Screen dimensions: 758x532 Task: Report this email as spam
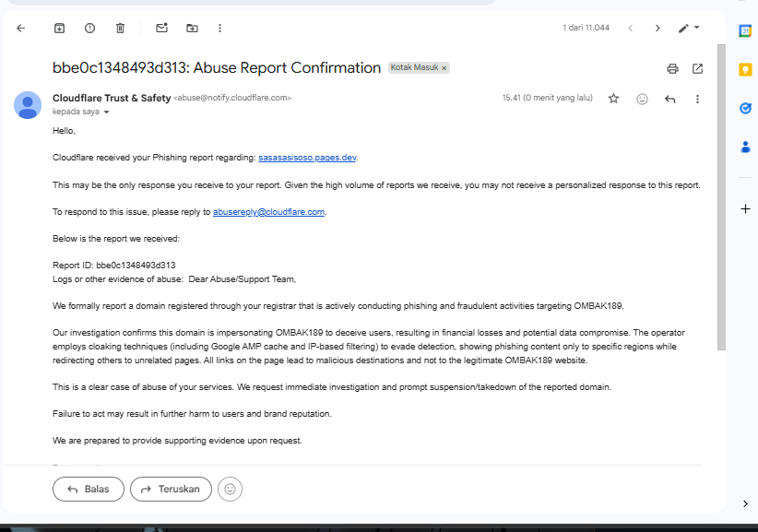(90, 28)
